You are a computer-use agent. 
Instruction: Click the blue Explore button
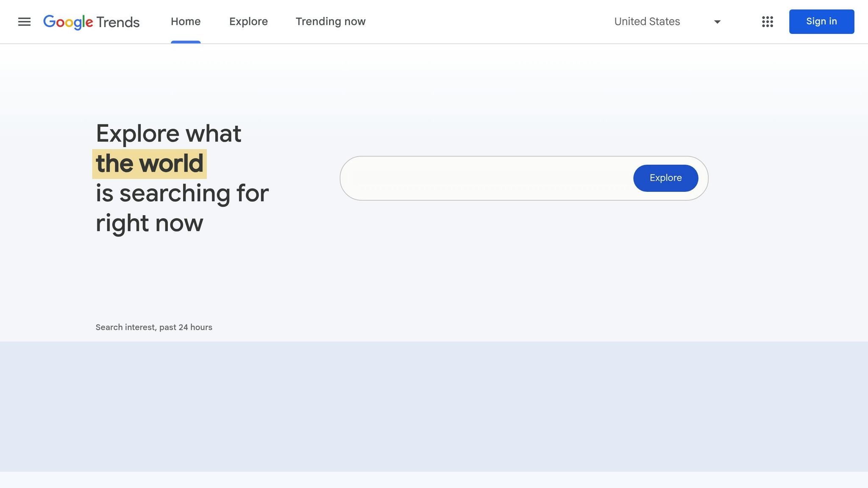(x=665, y=178)
